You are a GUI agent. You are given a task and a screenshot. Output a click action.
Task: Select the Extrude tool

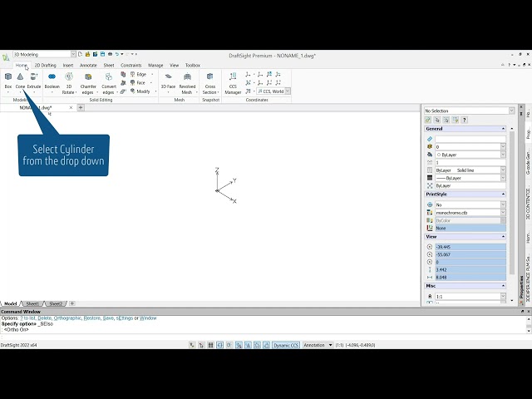tap(34, 81)
